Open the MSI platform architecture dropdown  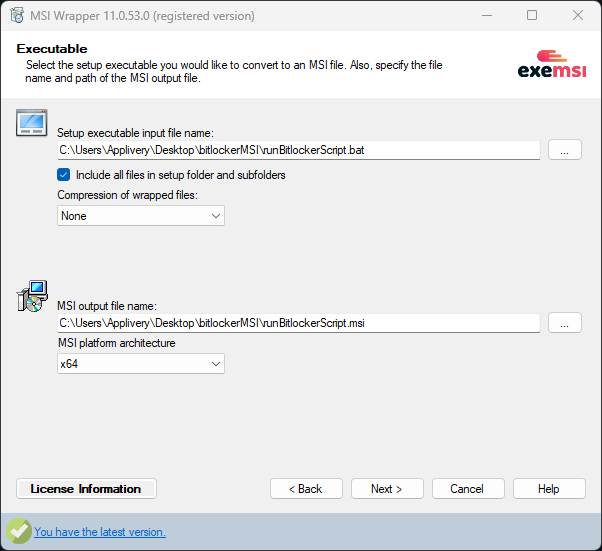[141, 364]
